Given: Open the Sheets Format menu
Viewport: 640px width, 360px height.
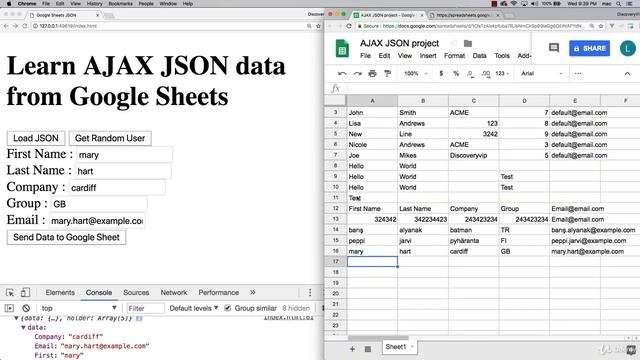Looking at the screenshot, I should pos(454,56).
